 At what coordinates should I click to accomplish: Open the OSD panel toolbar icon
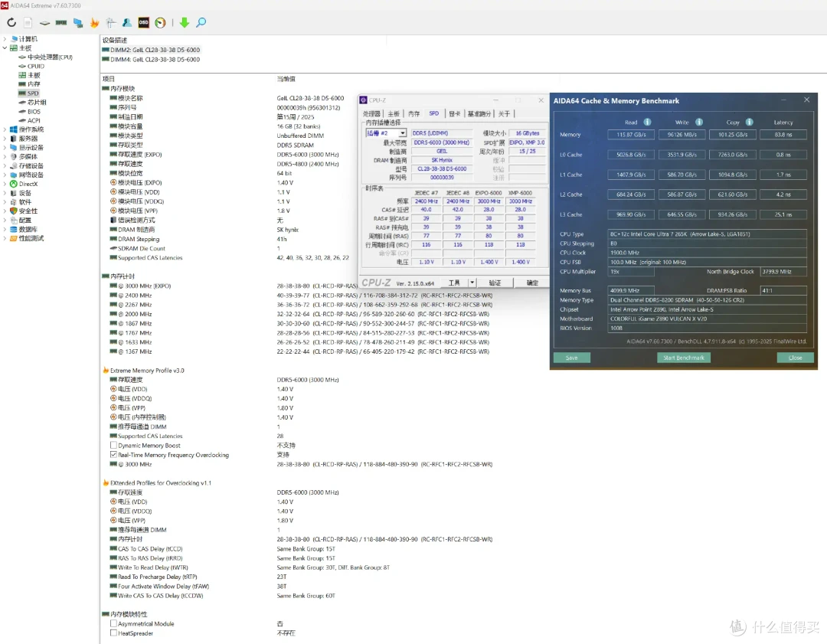pyautogui.click(x=143, y=23)
